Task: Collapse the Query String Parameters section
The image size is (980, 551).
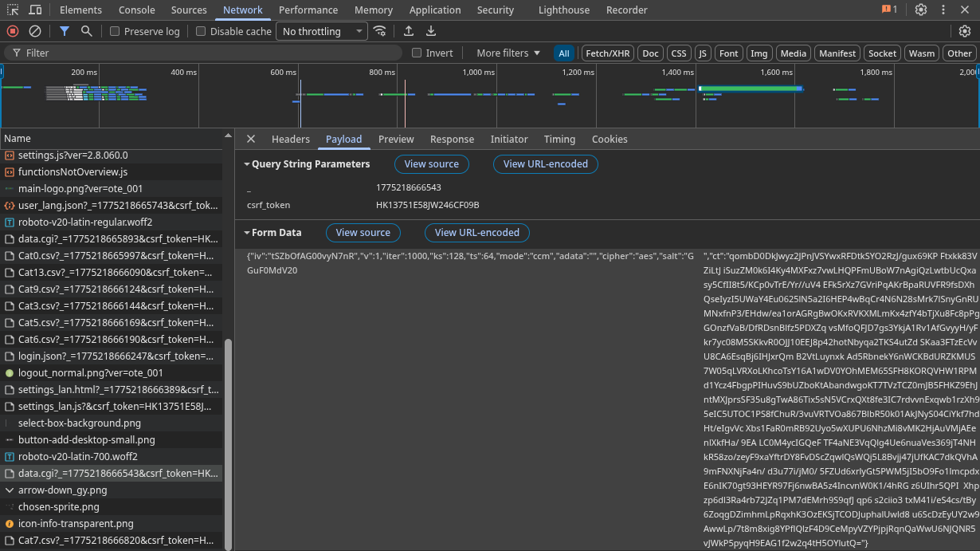Action: [247, 164]
